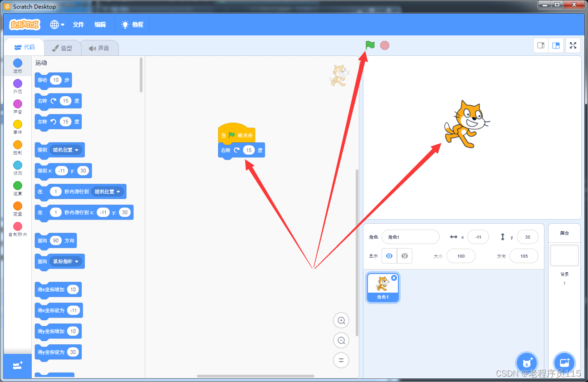Switch to the 造型 (Costumes) tab

63,47
